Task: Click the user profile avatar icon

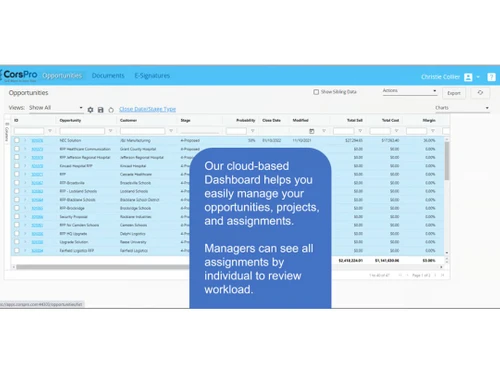Action: [x=468, y=77]
